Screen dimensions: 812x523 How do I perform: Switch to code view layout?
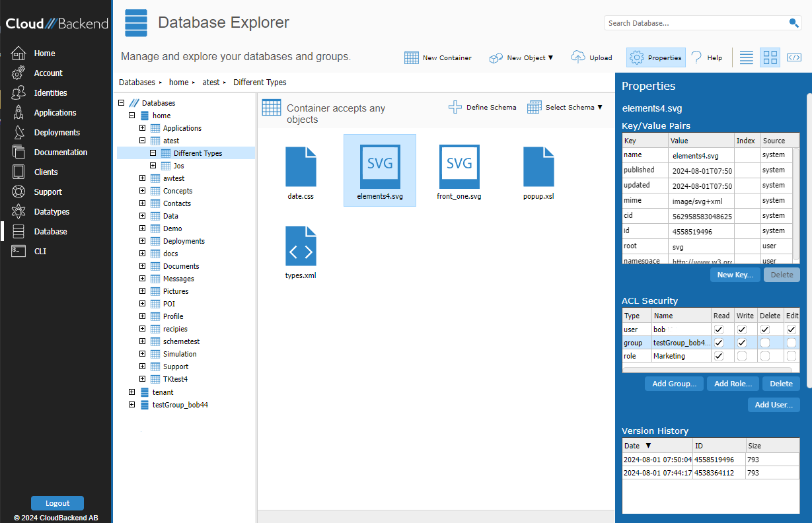click(794, 57)
